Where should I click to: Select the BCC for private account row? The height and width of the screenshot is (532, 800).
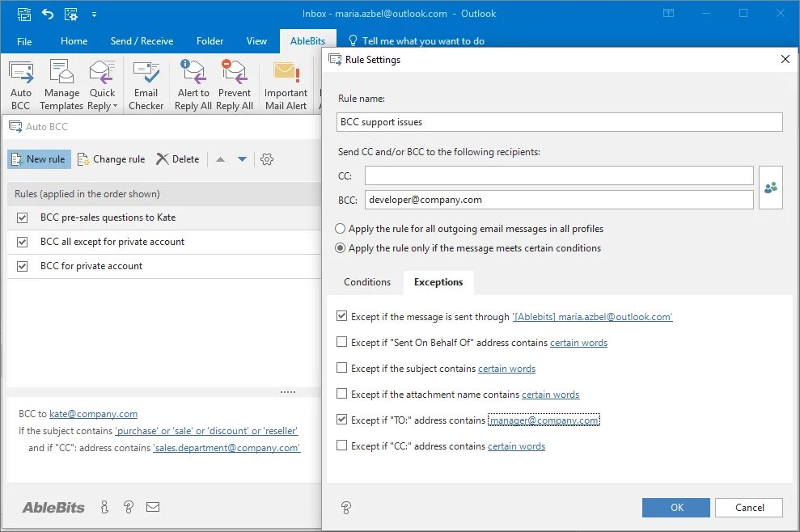click(164, 266)
